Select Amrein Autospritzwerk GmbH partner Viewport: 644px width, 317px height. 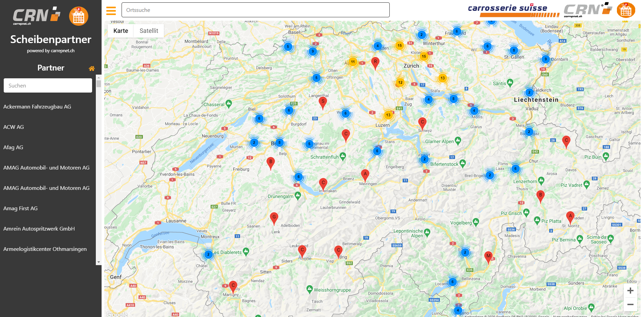point(39,229)
